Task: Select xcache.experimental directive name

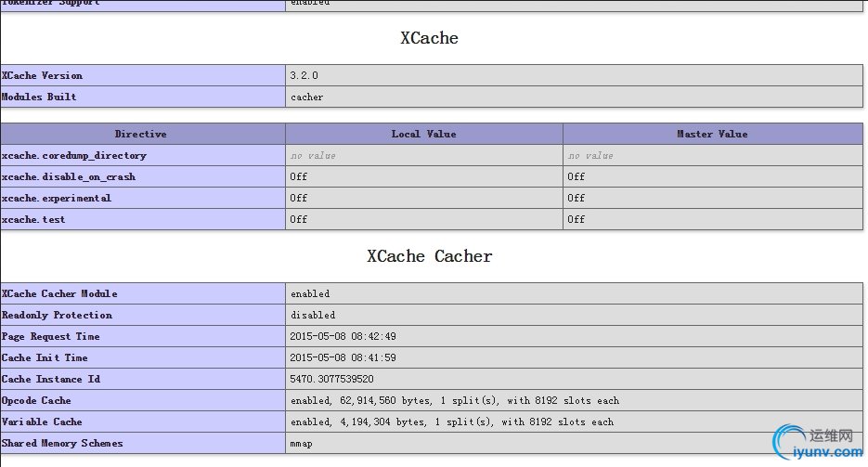Action: click(x=56, y=198)
